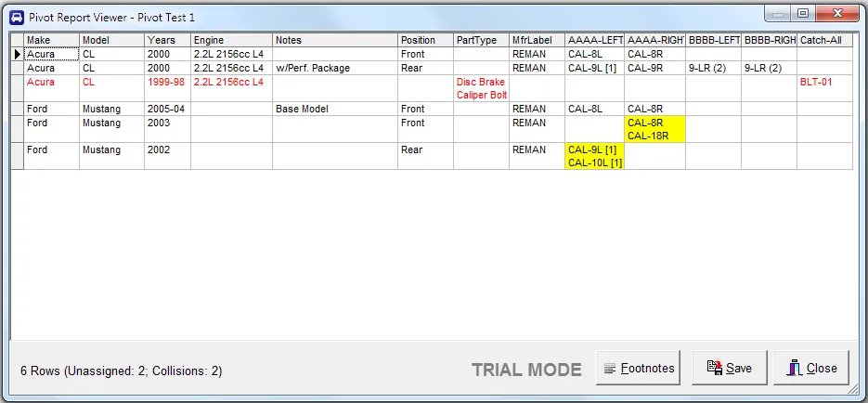
Task: Click the app icon in title bar
Action: tap(17, 17)
